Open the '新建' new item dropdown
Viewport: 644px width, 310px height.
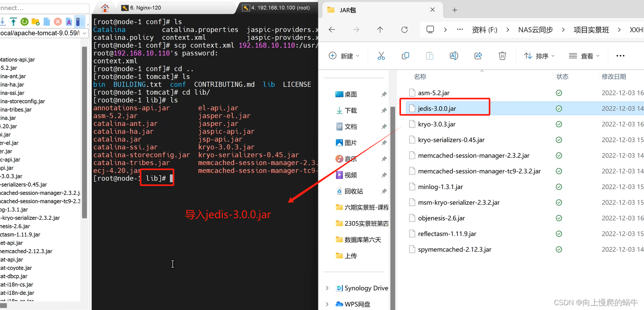(x=344, y=56)
